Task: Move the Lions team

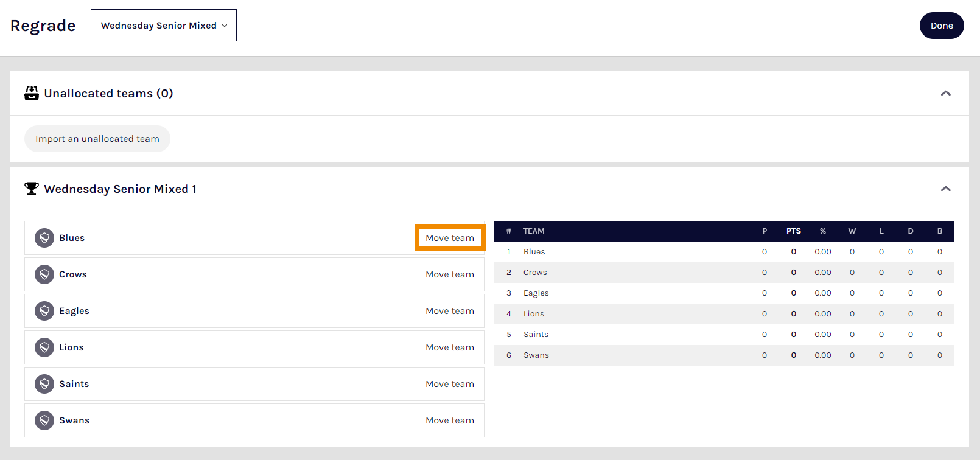Action: click(x=450, y=347)
